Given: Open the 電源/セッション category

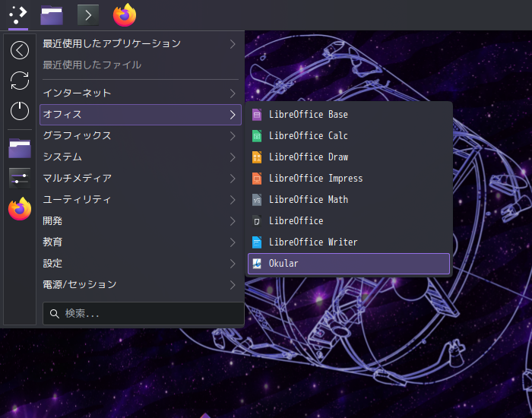Looking at the screenshot, I should coord(141,285).
